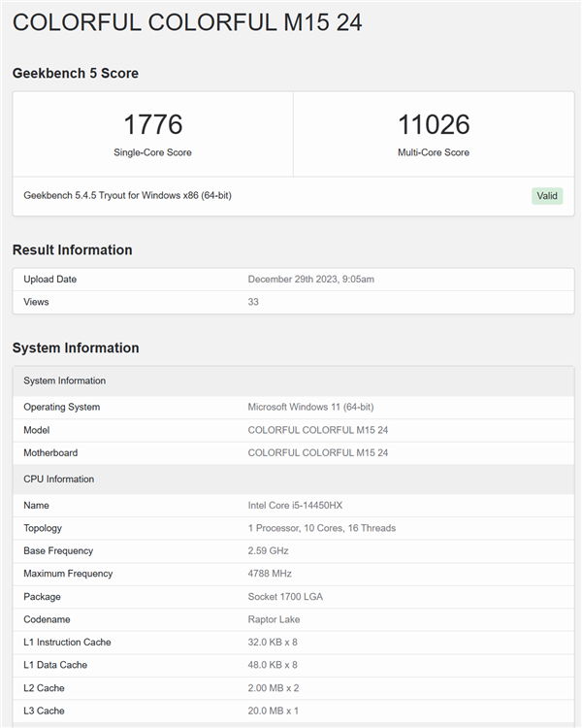The image size is (582, 728).
Task: Click the Single-Core Score value 1776
Action: pyautogui.click(x=152, y=124)
